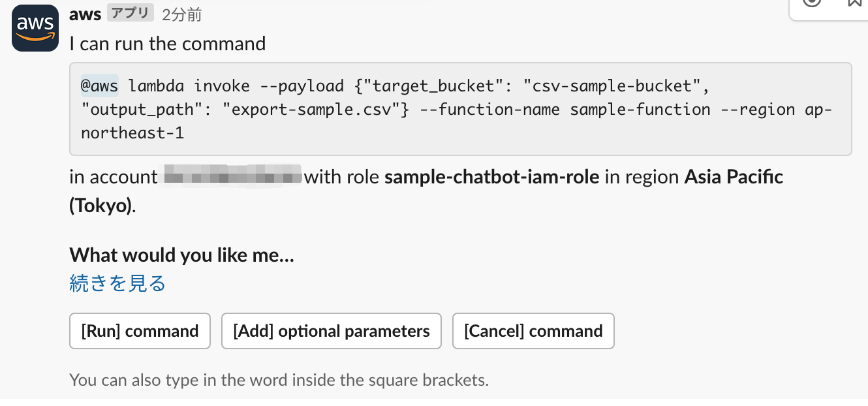868x406 pixels.
Task: Click [Add] optional parameters button
Action: pos(332,331)
